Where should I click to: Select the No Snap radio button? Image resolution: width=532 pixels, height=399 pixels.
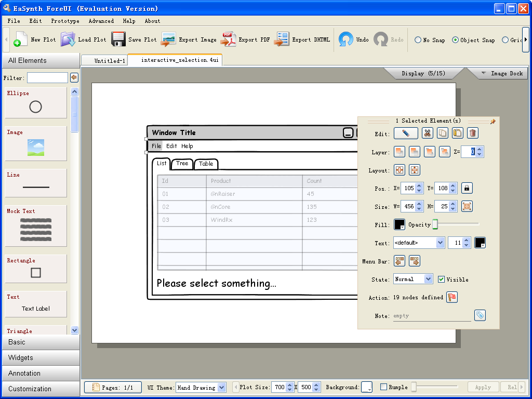[x=418, y=40]
